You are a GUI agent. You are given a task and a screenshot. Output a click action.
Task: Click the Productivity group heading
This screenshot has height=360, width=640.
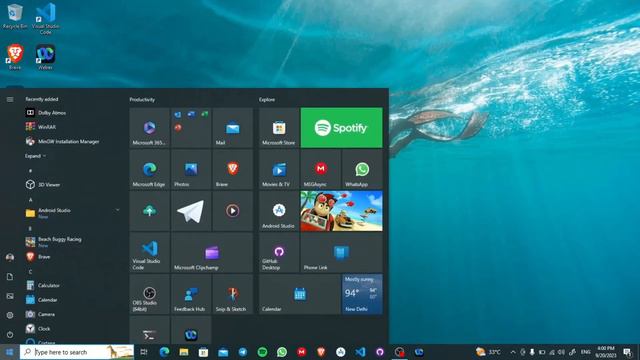tap(142, 100)
